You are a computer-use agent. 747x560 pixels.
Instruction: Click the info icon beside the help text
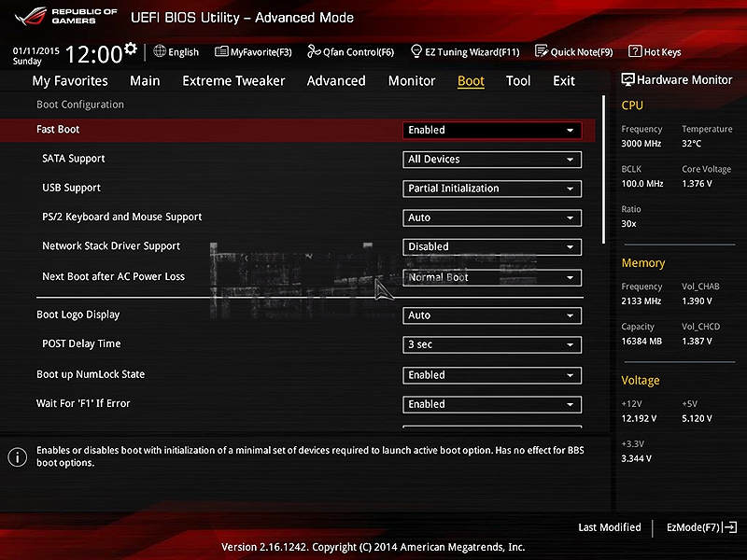click(17, 456)
